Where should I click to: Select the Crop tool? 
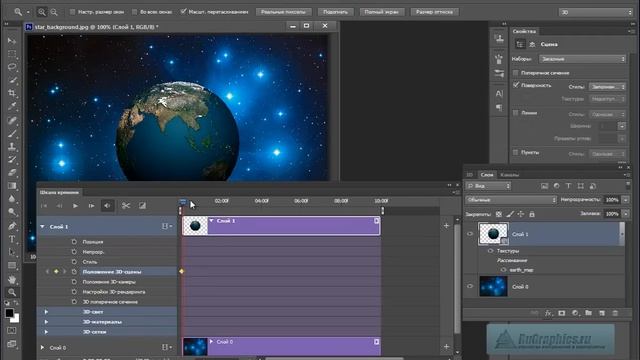click(12, 93)
